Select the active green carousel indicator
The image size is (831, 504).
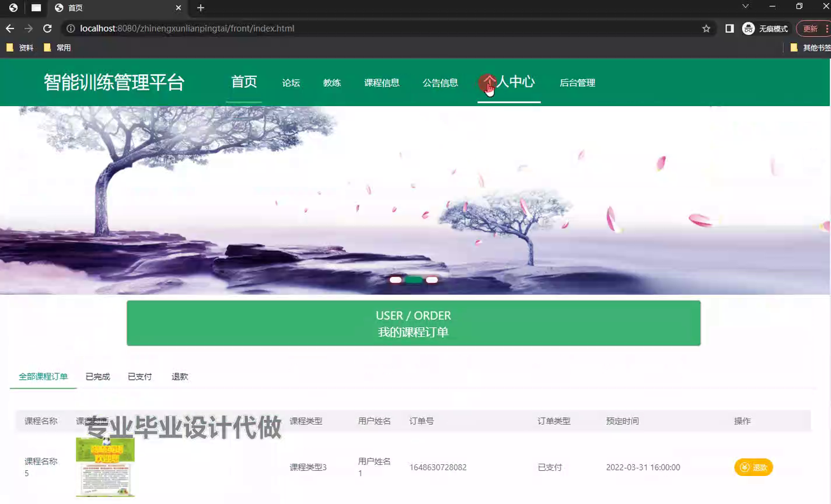pos(414,280)
